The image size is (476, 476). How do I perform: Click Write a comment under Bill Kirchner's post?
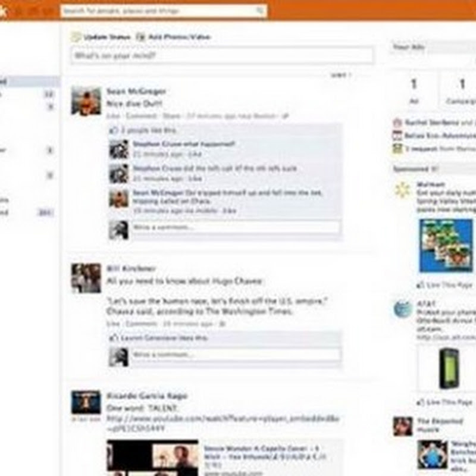pos(236,355)
